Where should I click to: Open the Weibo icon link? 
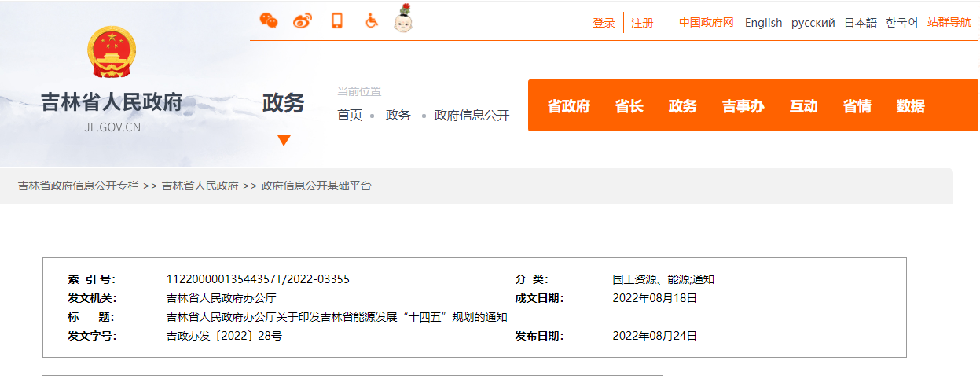[303, 21]
